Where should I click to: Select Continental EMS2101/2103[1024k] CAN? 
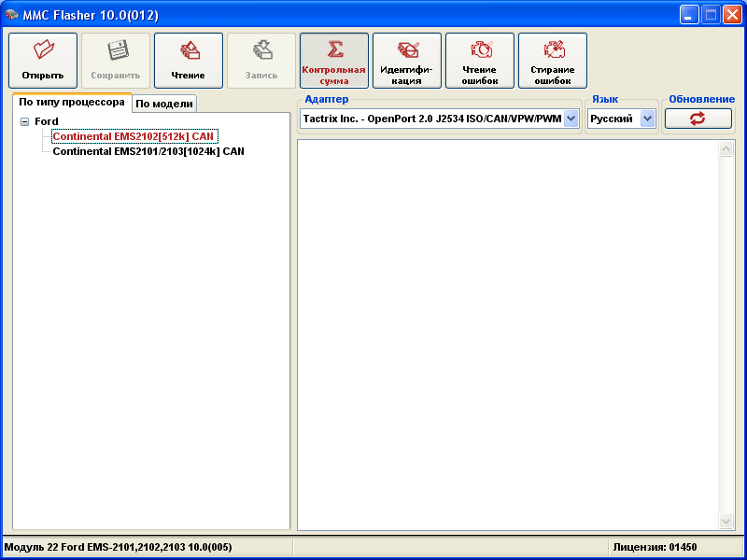pyautogui.click(x=148, y=151)
